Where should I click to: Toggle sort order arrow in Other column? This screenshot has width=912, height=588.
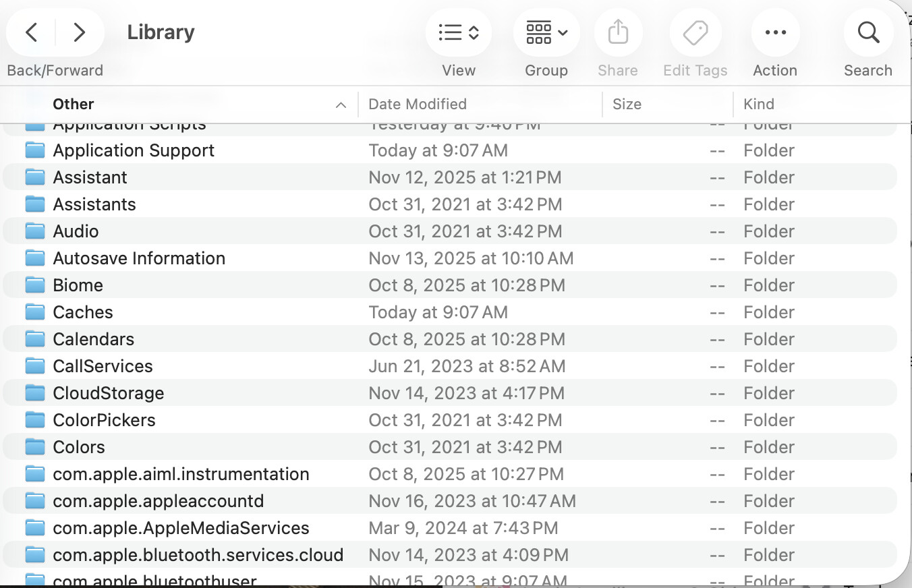click(x=341, y=105)
